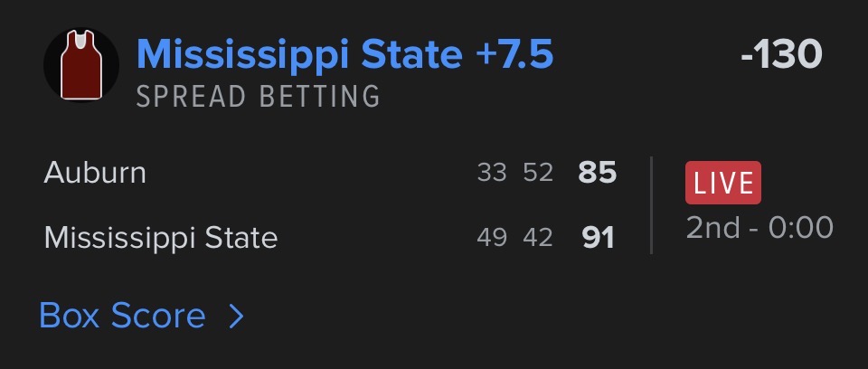Click the 2nd - 0:00 game clock
Image resolution: width=868 pixels, height=369 pixels.
pyautogui.click(x=759, y=227)
